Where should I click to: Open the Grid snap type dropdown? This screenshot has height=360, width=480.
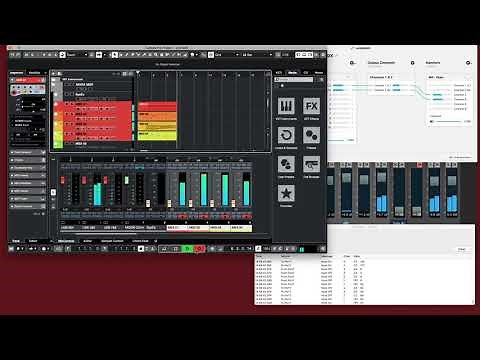click(227, 54)
